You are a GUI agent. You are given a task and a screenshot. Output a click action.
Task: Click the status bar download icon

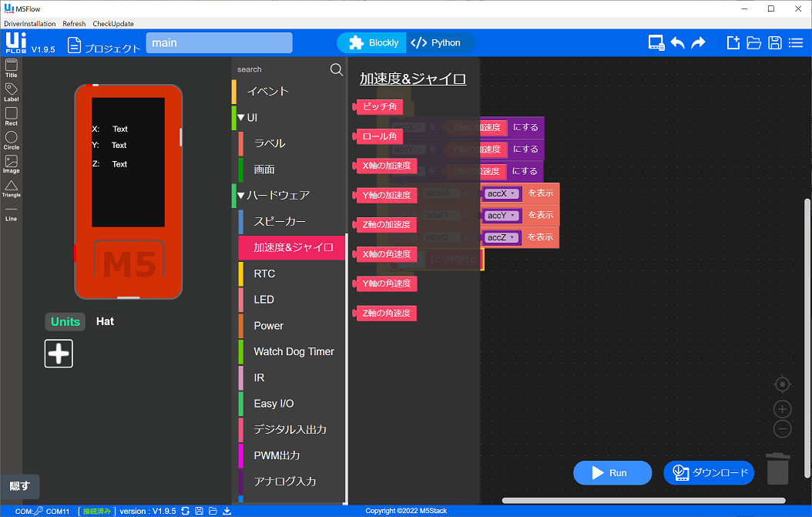(226, 511)
